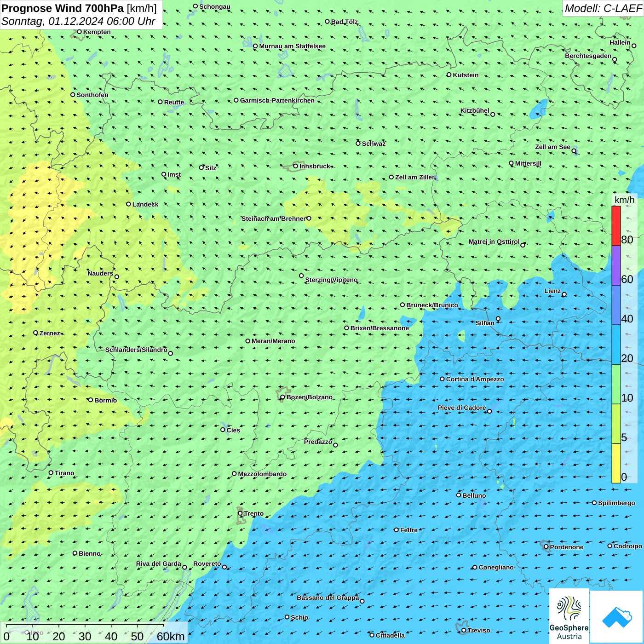This screenshot has height=644, width=644.
Task: Click the "Modell: C-LAEF" label
Action: click(x=603, y=8)
